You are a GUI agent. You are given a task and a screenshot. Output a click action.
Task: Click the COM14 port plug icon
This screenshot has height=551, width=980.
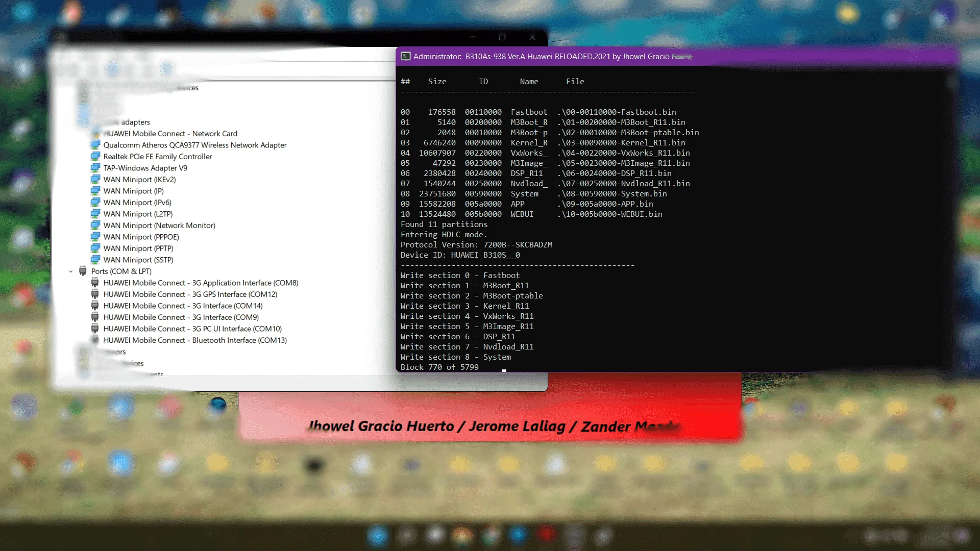(95, 306)
